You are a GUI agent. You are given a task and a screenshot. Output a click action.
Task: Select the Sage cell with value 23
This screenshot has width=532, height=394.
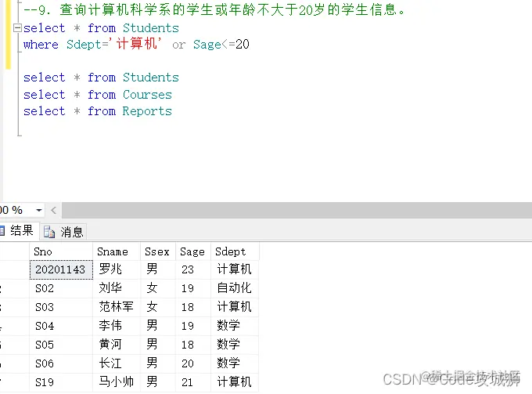pyautogui.click(x=193, y=269)
